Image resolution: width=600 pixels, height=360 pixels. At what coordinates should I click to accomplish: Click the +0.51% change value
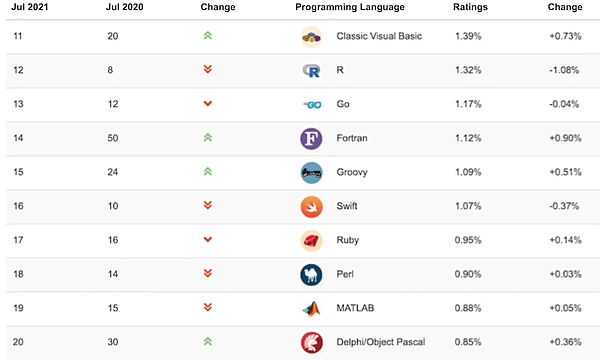point(565,172)
